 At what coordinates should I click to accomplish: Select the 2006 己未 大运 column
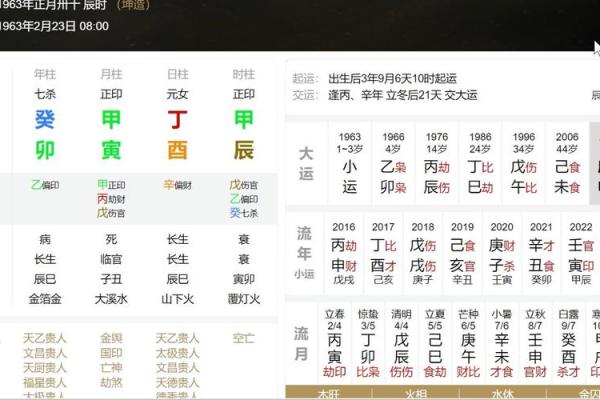point(567,163)
